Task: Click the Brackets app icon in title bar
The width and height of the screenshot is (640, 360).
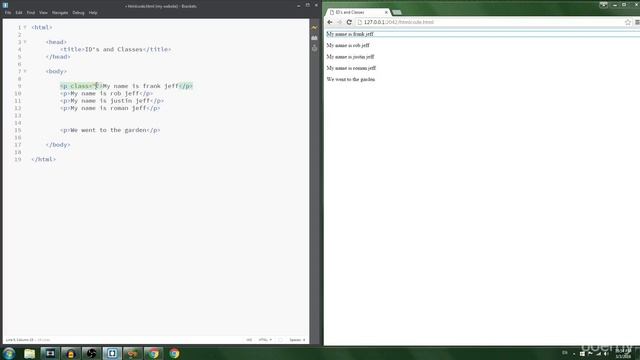Action: pyautogui.click(x=5, y=5)
